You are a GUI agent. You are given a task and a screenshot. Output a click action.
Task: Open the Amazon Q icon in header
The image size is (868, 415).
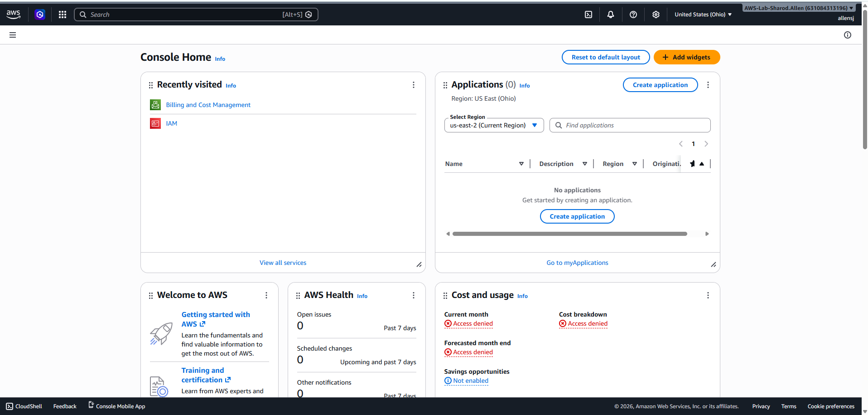(40, 15)
